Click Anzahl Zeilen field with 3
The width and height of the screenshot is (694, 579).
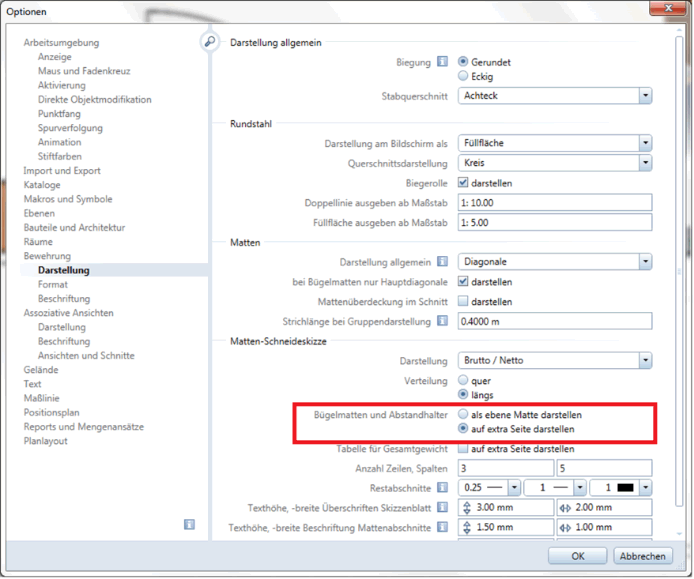506,468
